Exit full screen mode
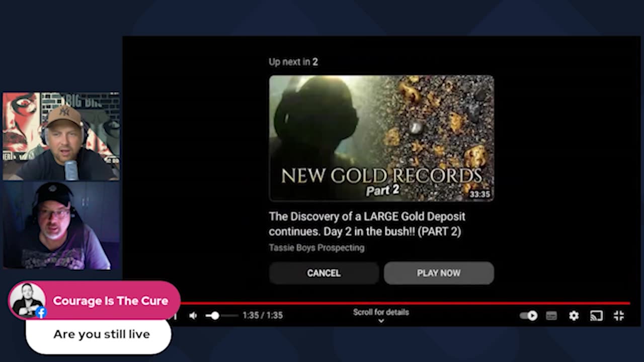The height and width of the screenshot is (362, 644). (619, 315)
